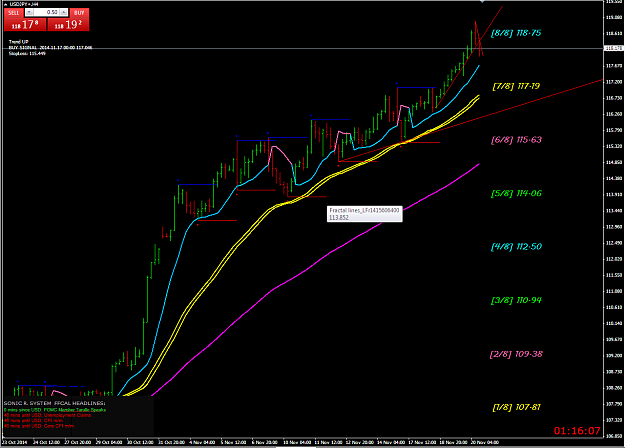Click the 23 Oct 2014 time axis label
Viewport: 625px width, 448px height.
[x=16, y=442]
